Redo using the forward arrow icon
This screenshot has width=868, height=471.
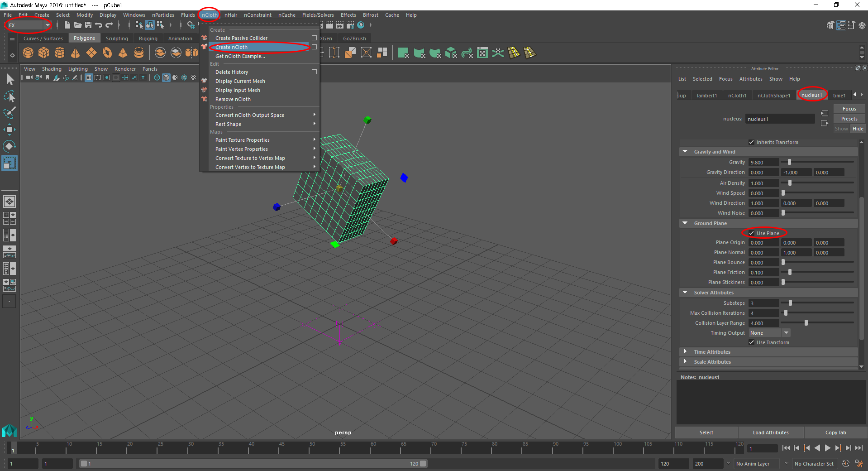coord(109,25)
